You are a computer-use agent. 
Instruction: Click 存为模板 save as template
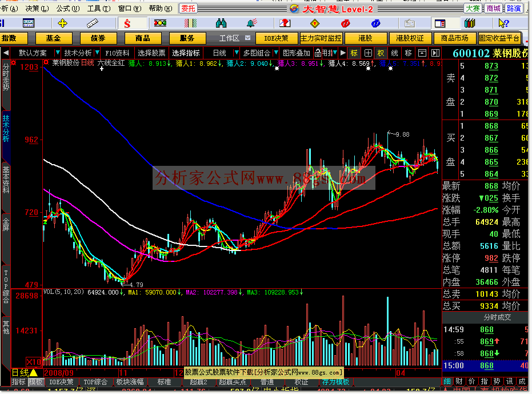pos(335,382)
